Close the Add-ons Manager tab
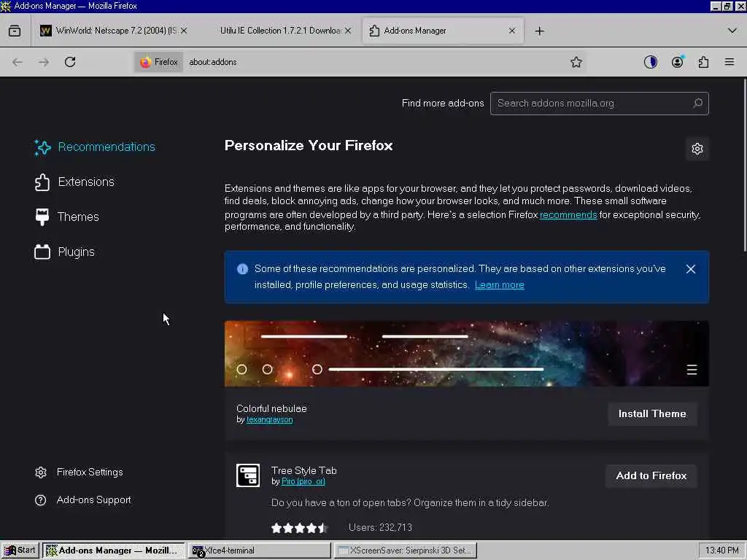 click(511, 31)
